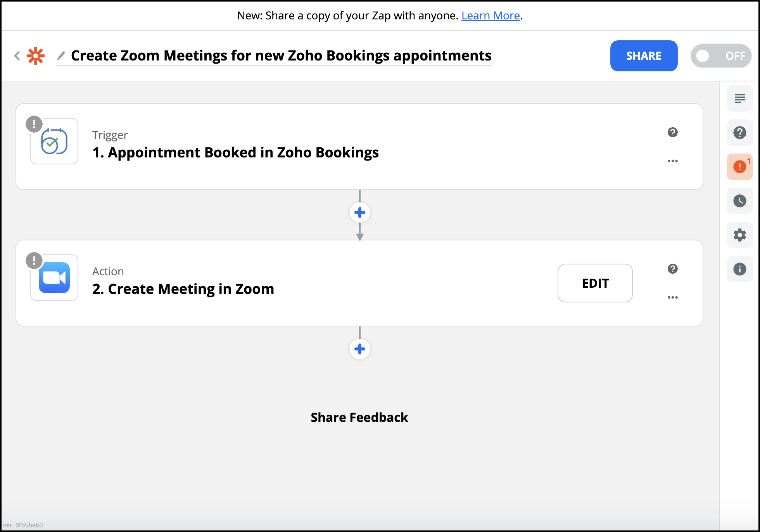Click EDIT on the Zoom action

(x=595, y=283)
